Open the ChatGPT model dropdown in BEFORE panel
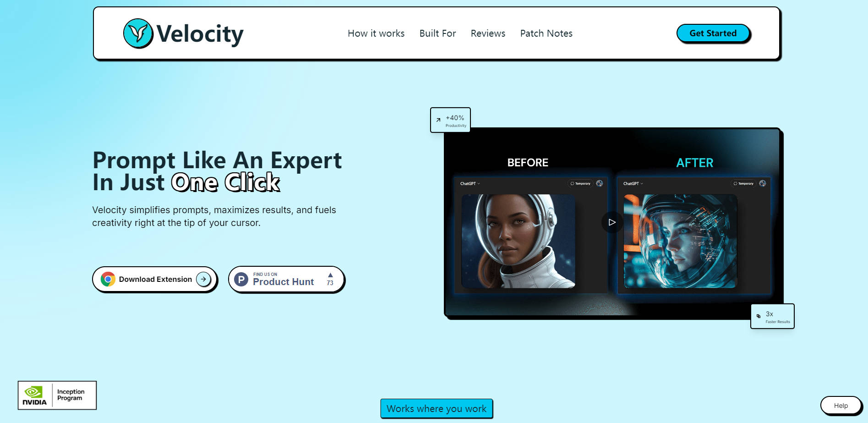Screen dimensions: 868x423 tap(468, 183)
